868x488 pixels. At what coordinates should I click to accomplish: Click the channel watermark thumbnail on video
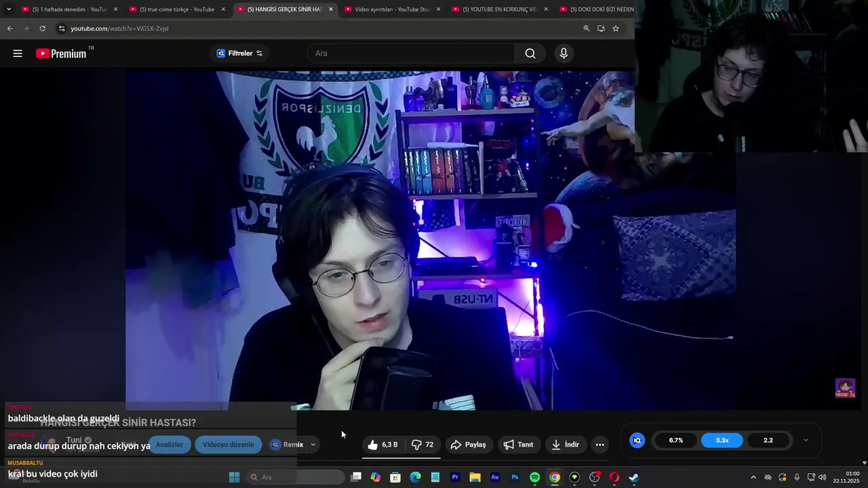click(845, 388)
